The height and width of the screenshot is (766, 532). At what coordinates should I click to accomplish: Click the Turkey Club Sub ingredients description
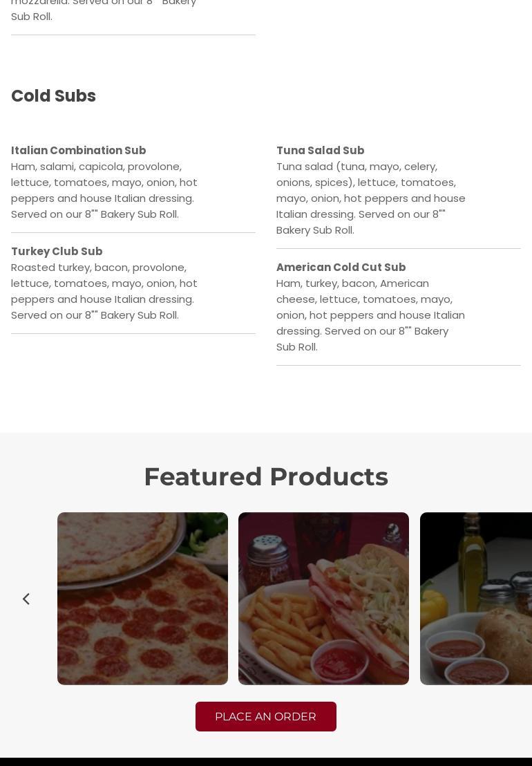104,291
